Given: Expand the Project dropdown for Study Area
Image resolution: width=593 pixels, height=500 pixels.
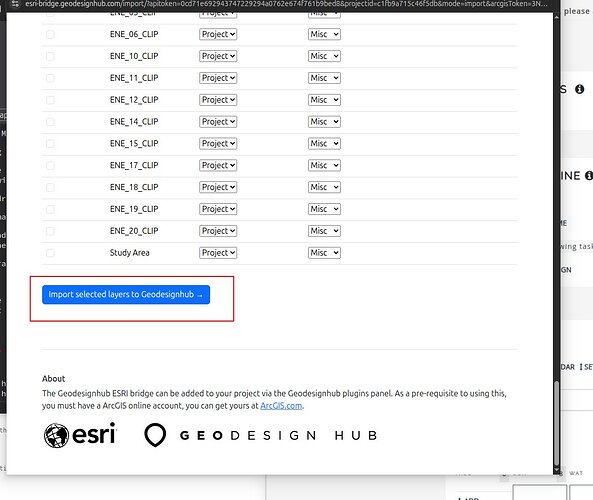Looking at the screenshot, I should (x=218, y=253).
